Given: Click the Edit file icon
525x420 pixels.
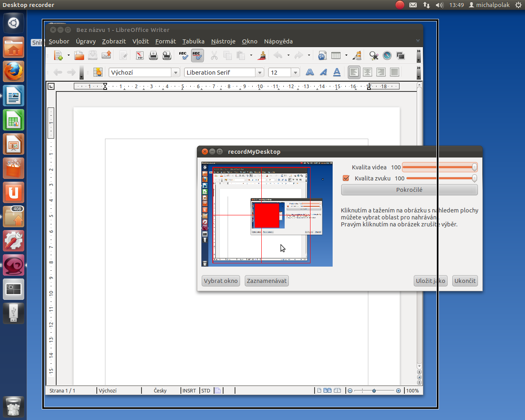Looking at the screenshot, I should tap(123, 55).
